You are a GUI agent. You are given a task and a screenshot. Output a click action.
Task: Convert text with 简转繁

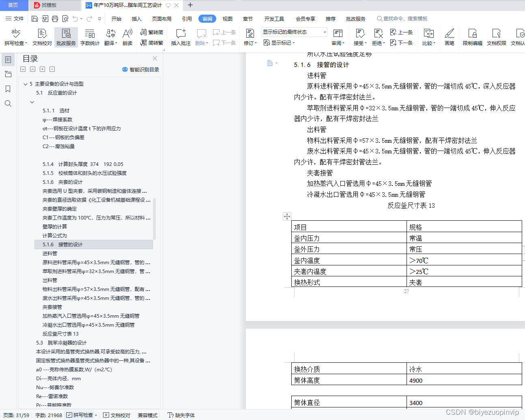click(x=152, y=43)
